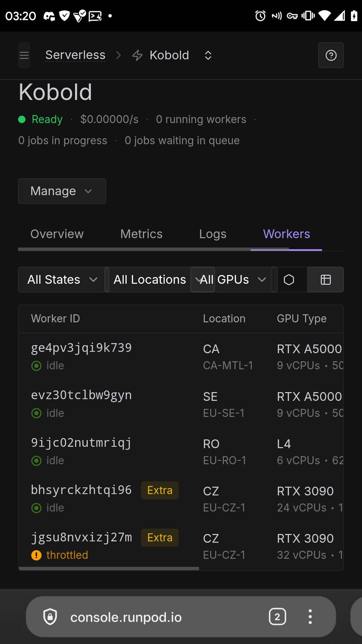Click the idle status icon for ge4pv3jqi9k739

pyautogui.click(x=36, y=366)
